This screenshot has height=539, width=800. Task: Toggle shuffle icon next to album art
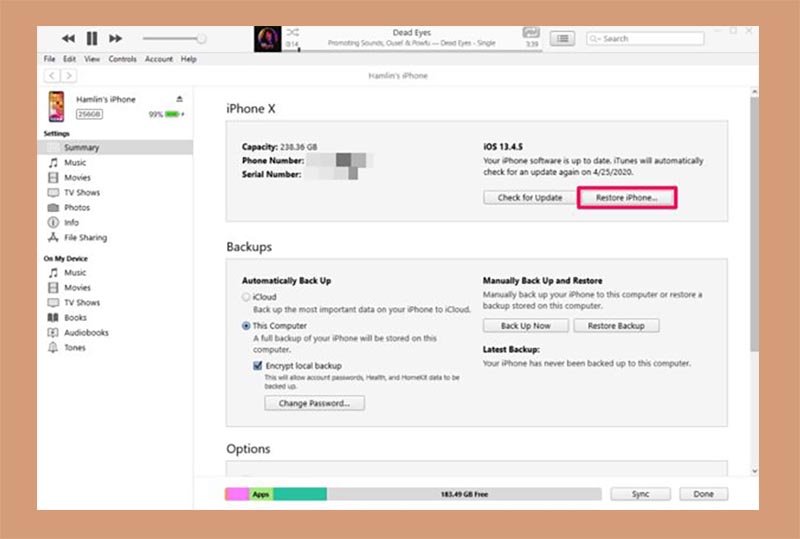tap(292, 33)
